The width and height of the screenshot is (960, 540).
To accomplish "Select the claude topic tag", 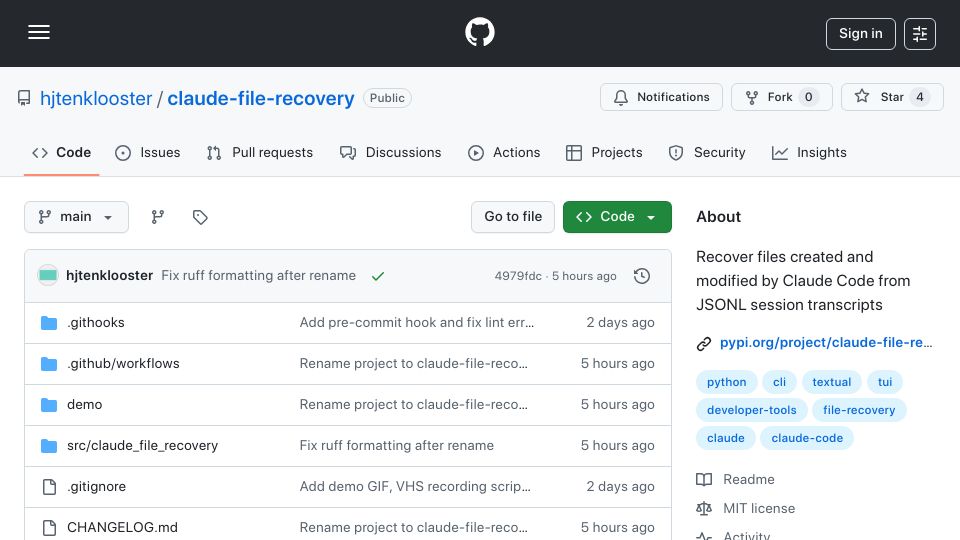I will (726, 438).
